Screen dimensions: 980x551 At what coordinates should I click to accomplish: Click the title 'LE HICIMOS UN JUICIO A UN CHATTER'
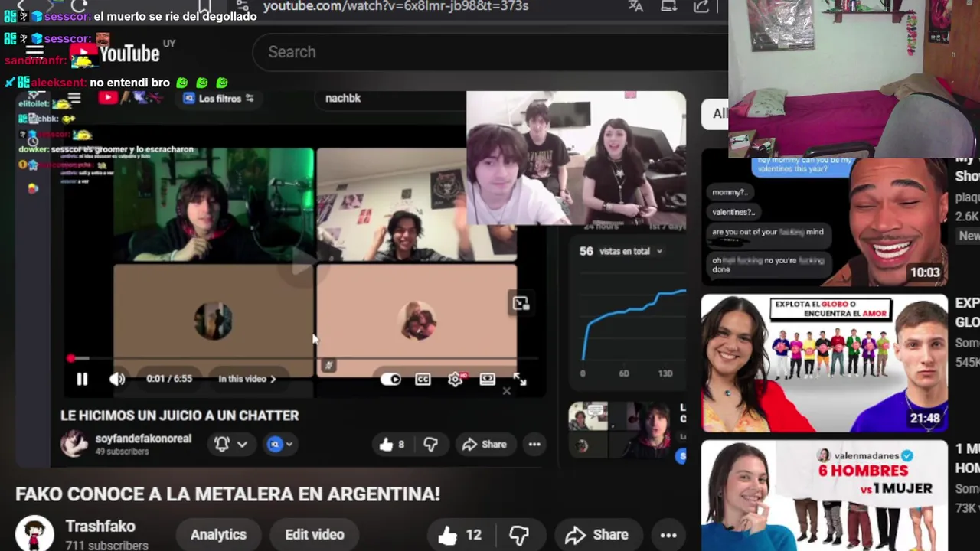tap(180, 416)
